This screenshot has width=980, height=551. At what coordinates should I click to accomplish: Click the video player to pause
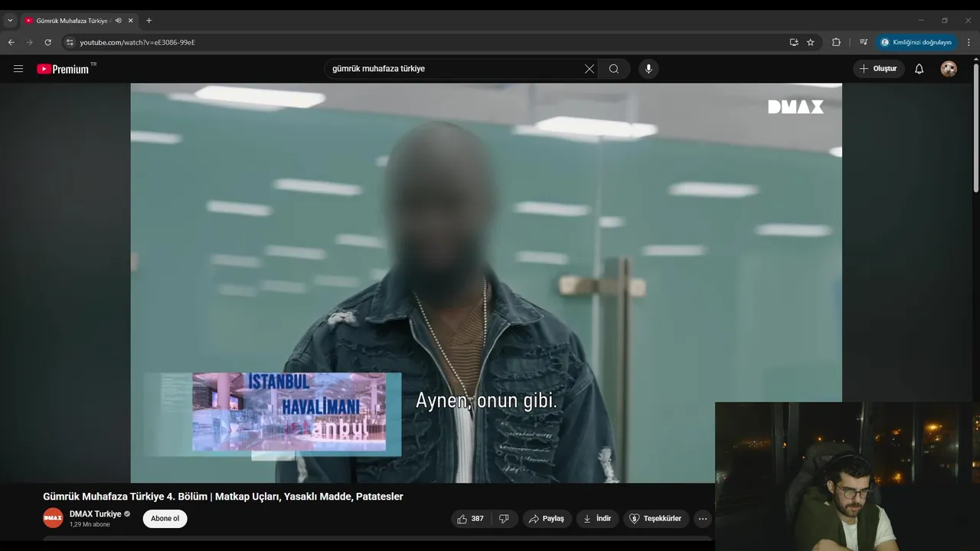tap(485, 283)
